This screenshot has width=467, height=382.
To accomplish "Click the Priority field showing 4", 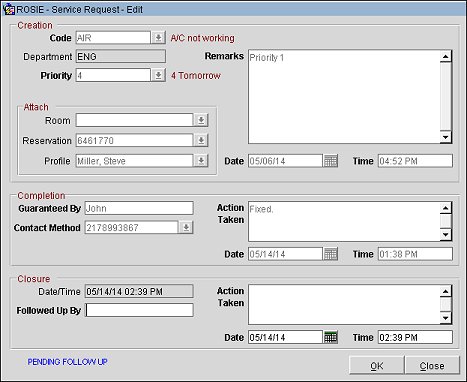I will (113, 75).
